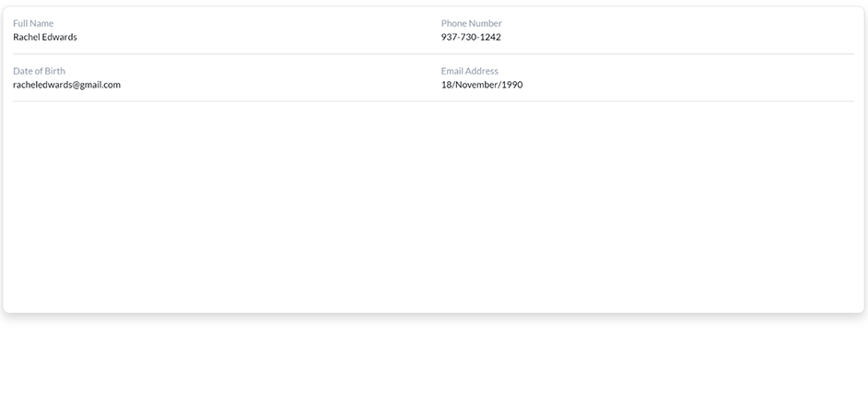Click the surname "Edwards"
This screenshot has height=419, width=868.
pos(60,37)
